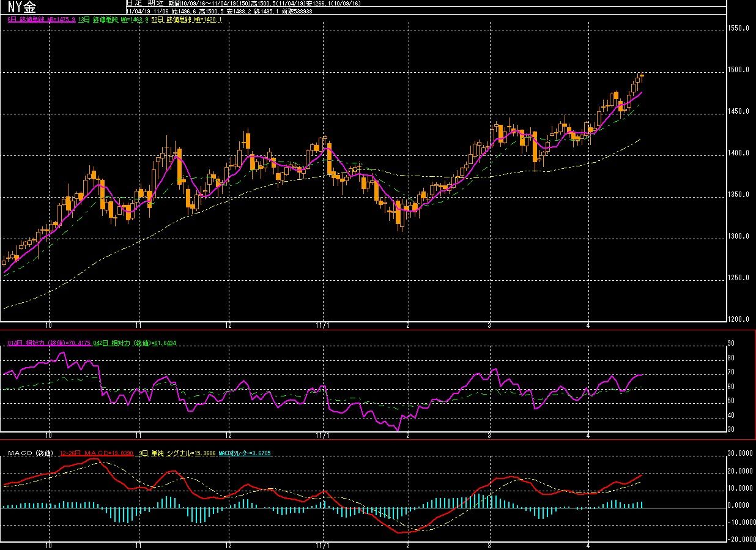Click the 11/04/19 OHLC data line
The width and height of the screenshot is (756, 550).
(x=218, y=11)
